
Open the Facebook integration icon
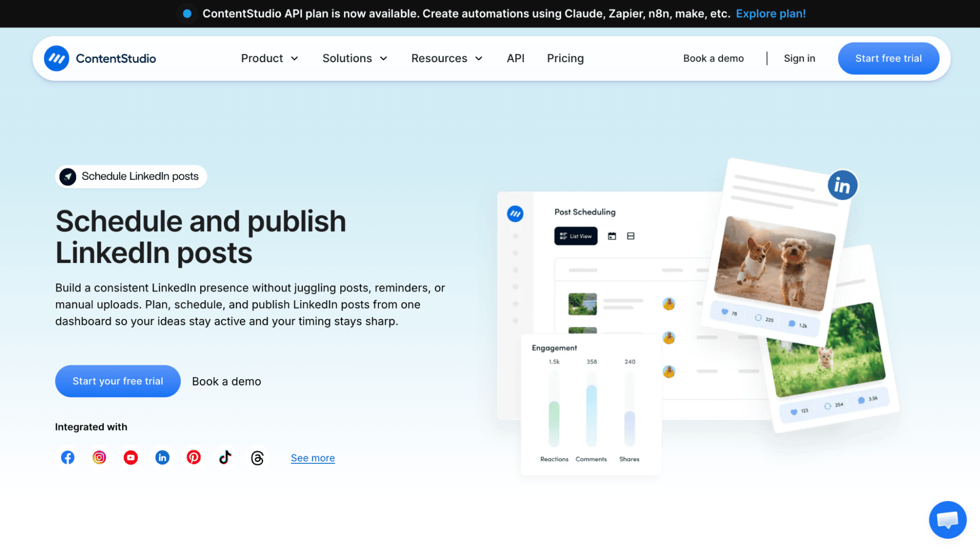(68, 457)
